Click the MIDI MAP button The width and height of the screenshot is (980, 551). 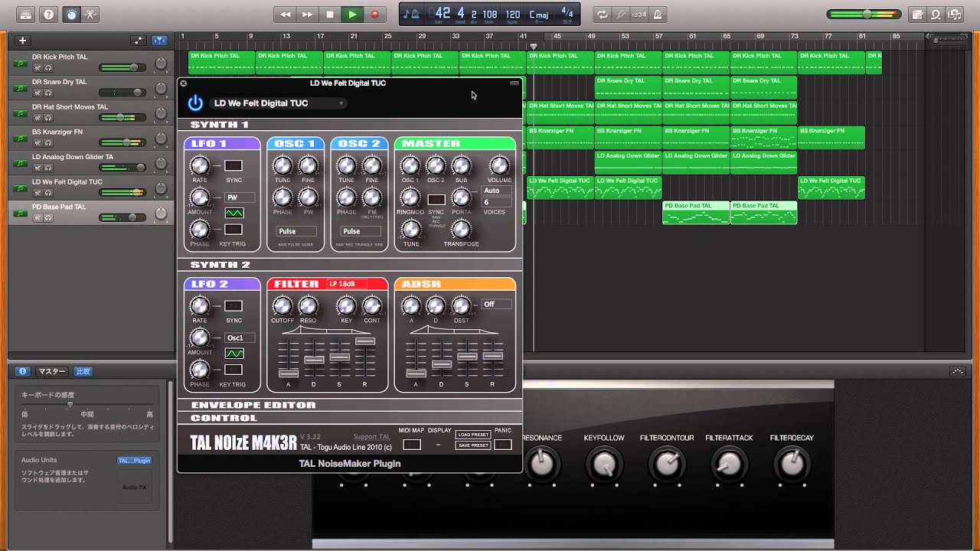[411, 445]
